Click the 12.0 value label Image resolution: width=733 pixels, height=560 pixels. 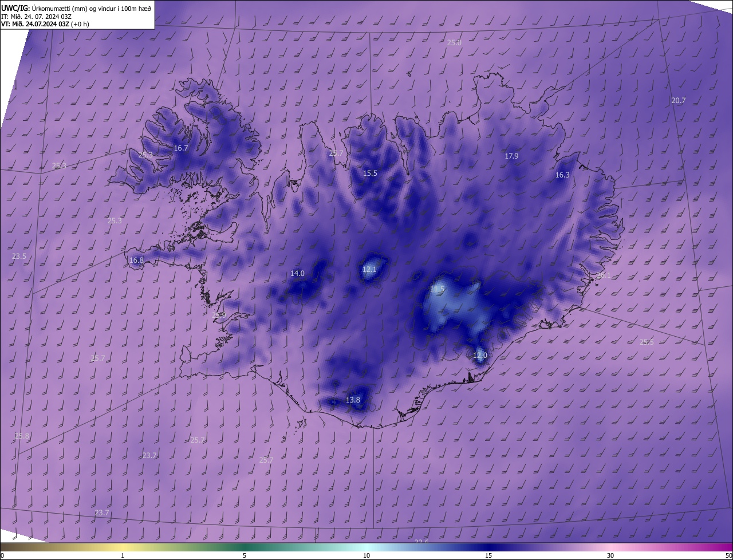pyautogui.click(x=480, y=355)
